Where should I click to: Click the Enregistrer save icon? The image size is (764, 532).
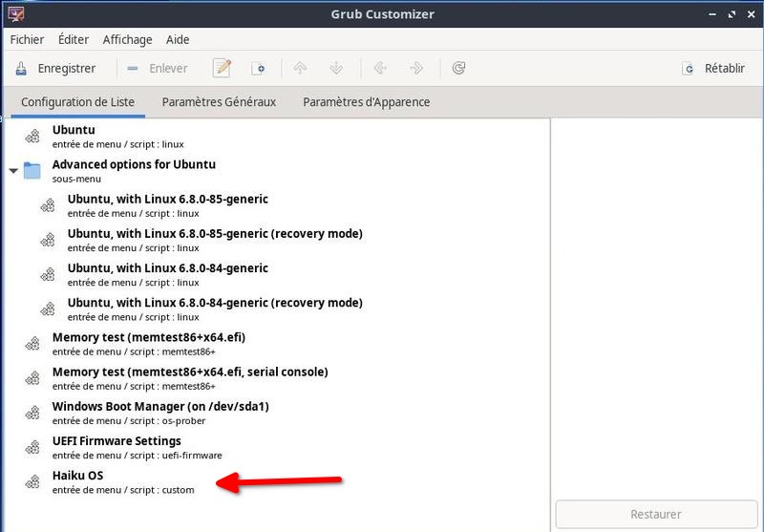[22, 69]
